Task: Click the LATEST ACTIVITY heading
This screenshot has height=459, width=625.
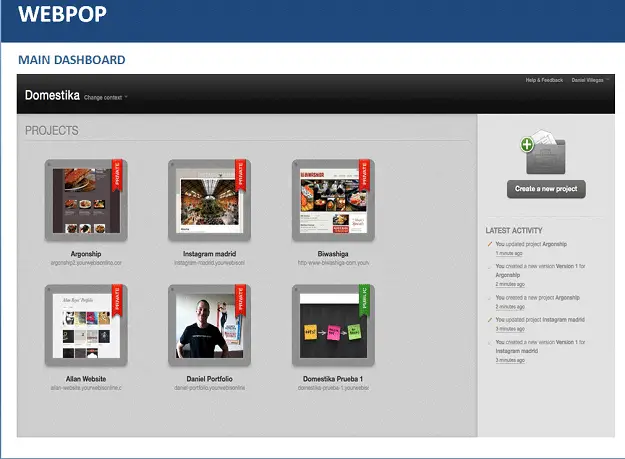Action: pos(514,231)
